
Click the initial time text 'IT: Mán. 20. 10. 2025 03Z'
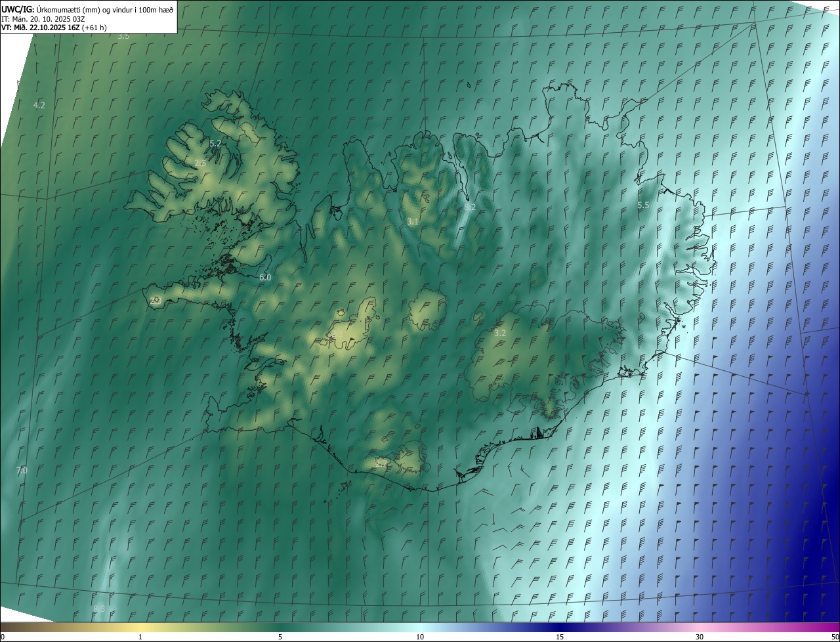point(43,19)
